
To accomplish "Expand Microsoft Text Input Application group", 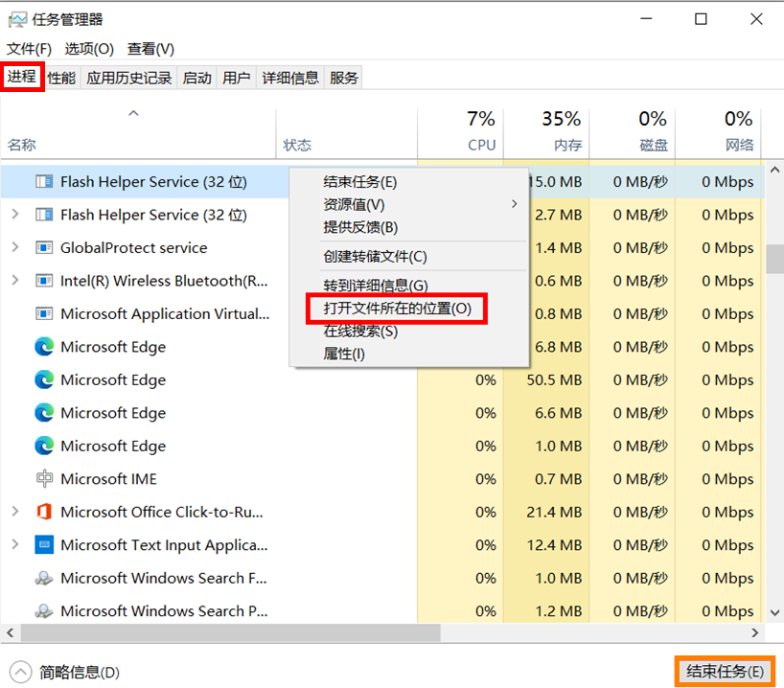I will [x=15, y=544].
